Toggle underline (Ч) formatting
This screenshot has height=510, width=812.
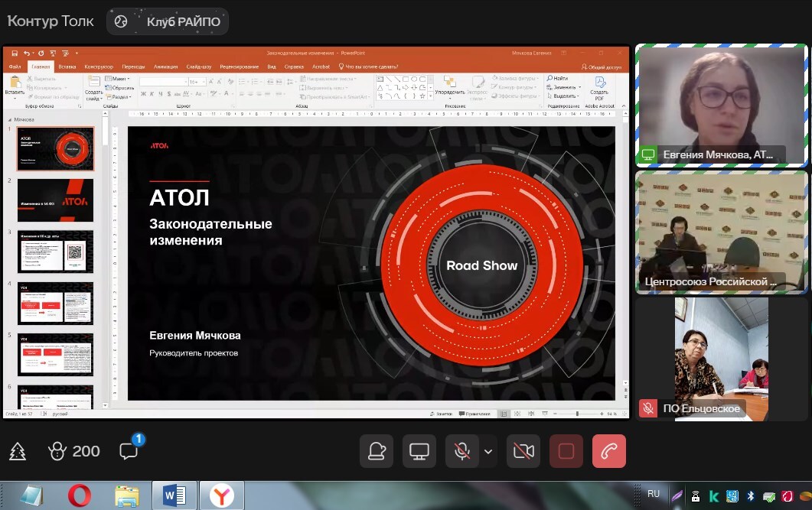(x=161, y=93)
